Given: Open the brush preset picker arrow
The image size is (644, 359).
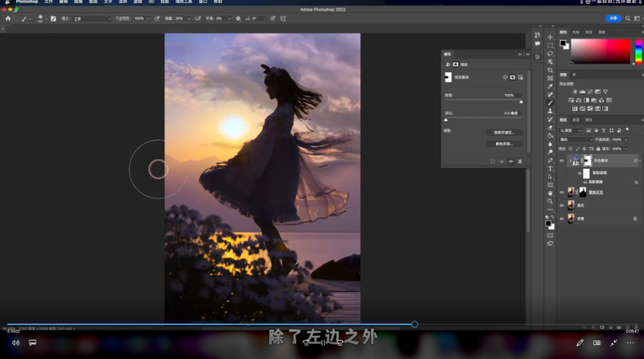Looking at the screenshot, I should point(46,18).
